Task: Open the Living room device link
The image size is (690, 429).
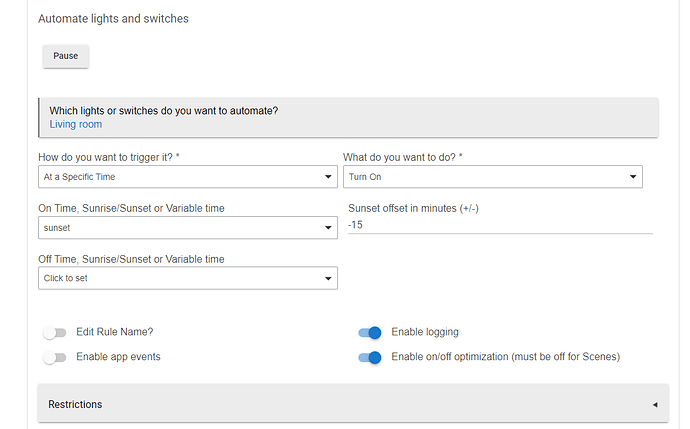Action: click(x=76, y=125)
